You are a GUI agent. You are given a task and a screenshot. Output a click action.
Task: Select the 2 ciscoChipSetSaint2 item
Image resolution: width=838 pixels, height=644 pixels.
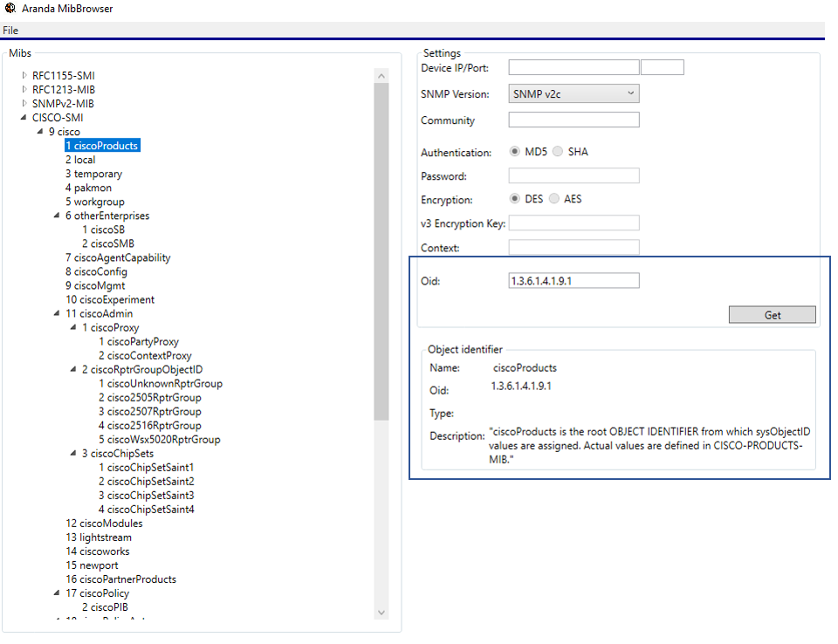[146, 481]
